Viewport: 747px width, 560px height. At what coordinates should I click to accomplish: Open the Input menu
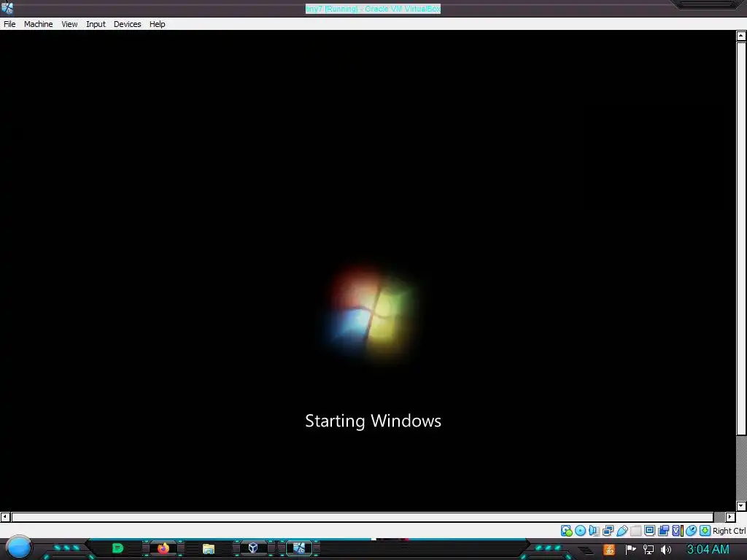pos(96,24)
